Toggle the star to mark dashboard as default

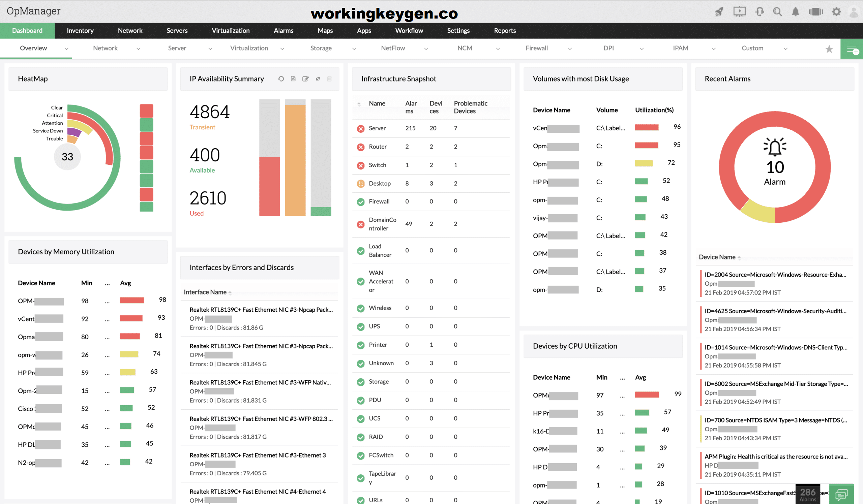coord(829,49)
